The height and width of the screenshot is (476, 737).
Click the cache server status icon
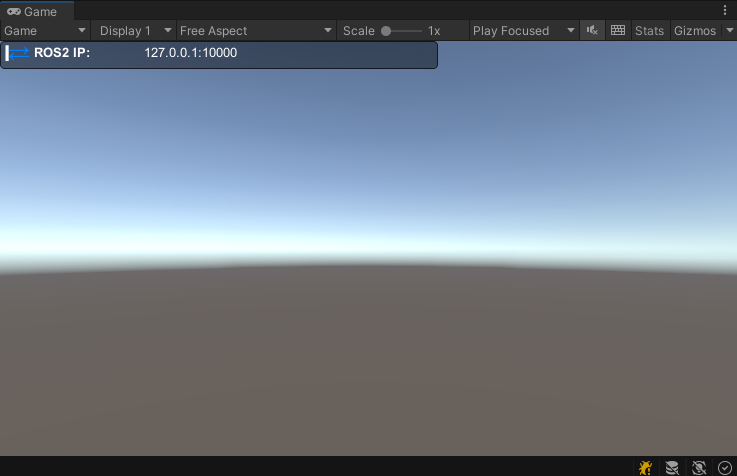coord(672,468)
